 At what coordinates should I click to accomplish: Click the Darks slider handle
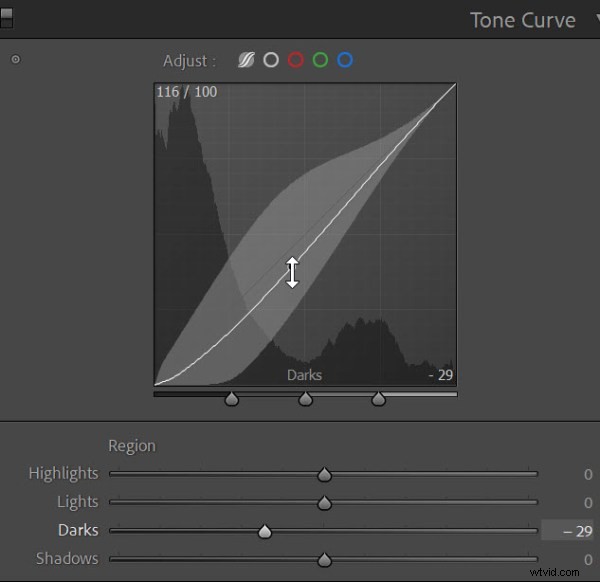point(265,531)
